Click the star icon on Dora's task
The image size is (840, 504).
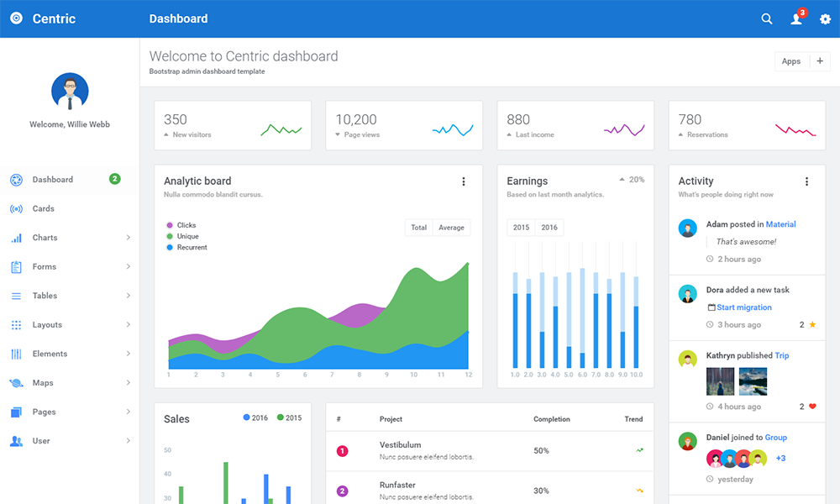812,325
